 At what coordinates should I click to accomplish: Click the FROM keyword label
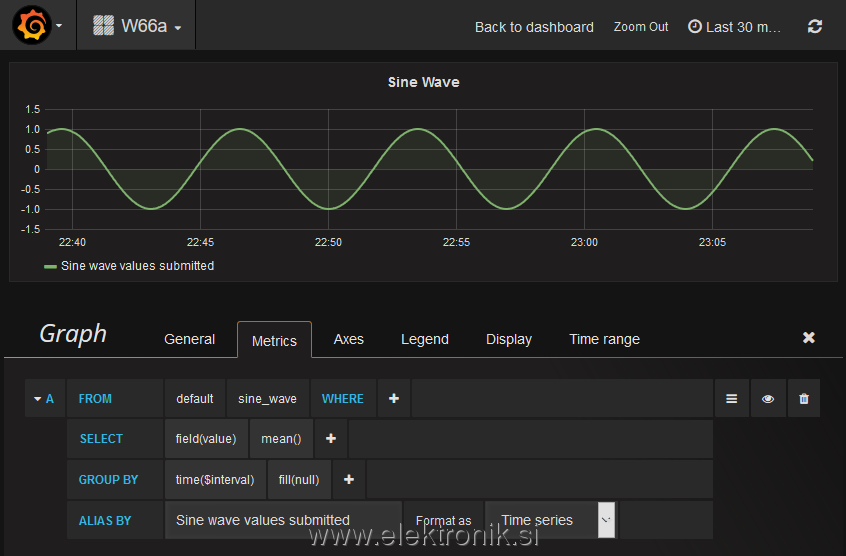click(95, 399)
